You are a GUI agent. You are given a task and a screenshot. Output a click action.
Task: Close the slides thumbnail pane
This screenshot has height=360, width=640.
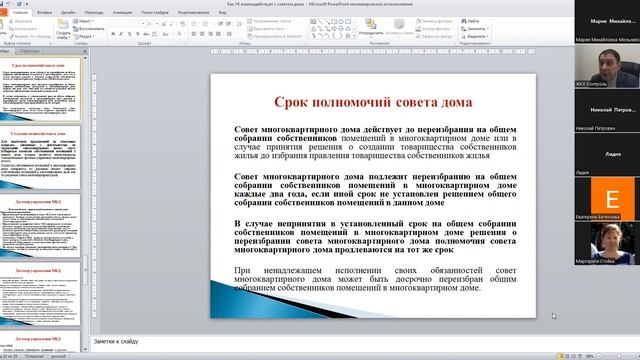[85, 51]
